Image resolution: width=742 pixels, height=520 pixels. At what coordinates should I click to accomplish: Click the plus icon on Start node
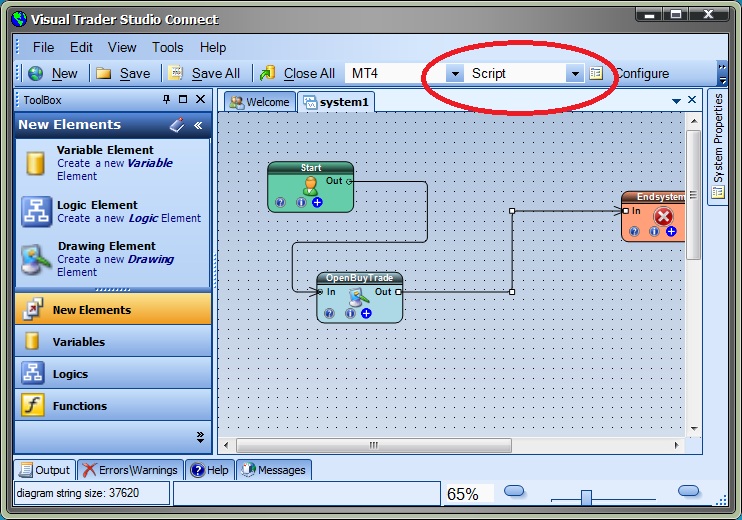pos(317,203)
